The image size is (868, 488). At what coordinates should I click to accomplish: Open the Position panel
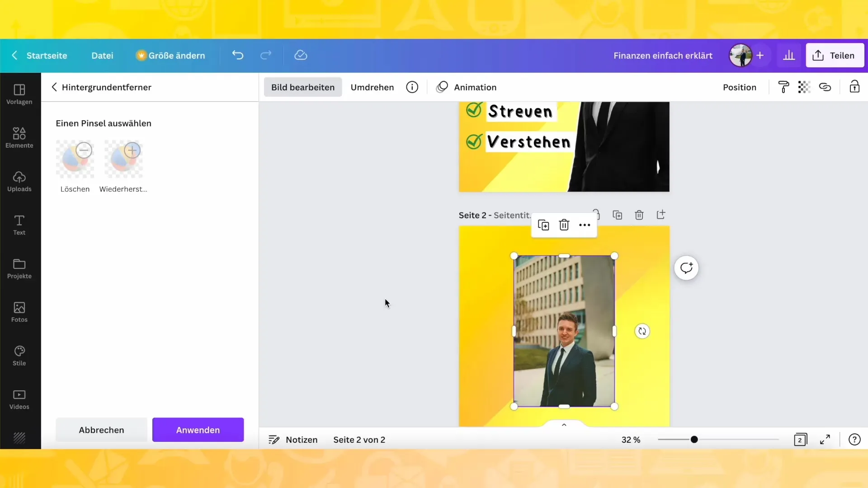739,87
